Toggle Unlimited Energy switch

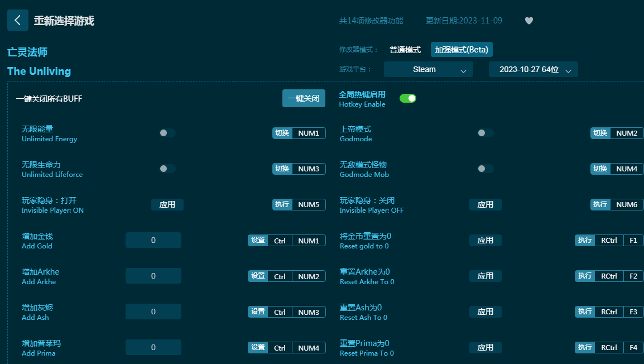167,133
